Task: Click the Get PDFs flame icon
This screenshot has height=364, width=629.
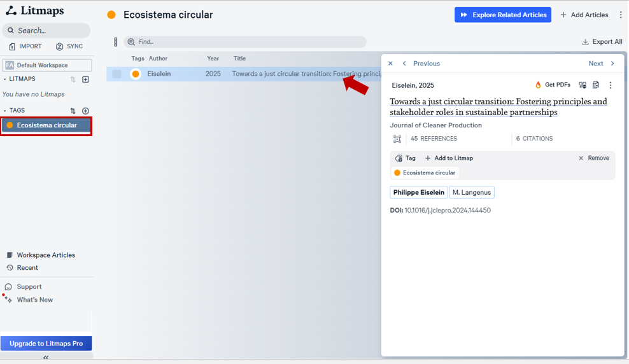Action: (538, 85)
